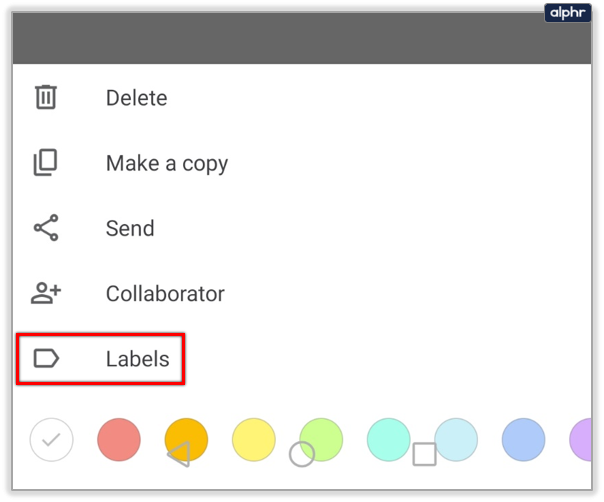Pick the red note color
Screen dimensions: 604x502
pos(118,439)
